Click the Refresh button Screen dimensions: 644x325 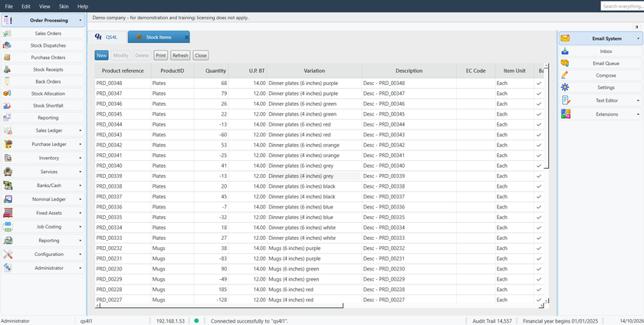click(180, 55)
